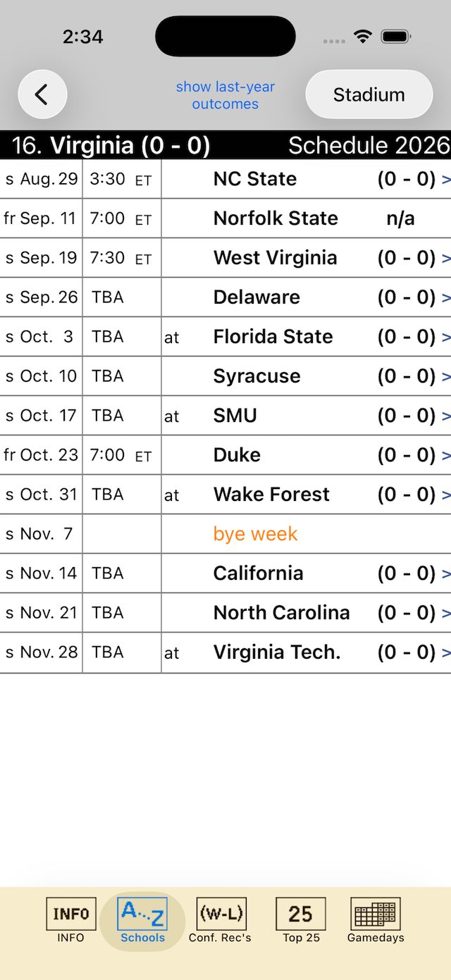Viewport: 451px width, 980px height.
Task: Tap the Stadium button
Action: pyautogui.click(x=369, y=94)
